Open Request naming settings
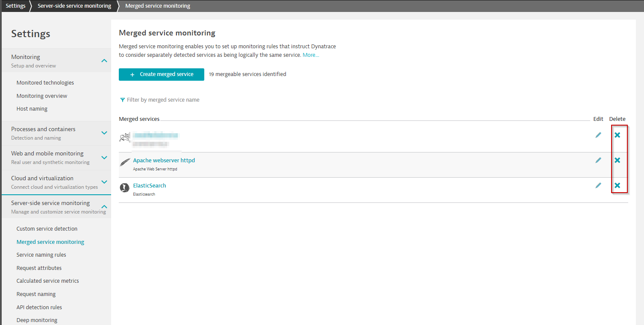644x325 pixels. tap(36, 294)
